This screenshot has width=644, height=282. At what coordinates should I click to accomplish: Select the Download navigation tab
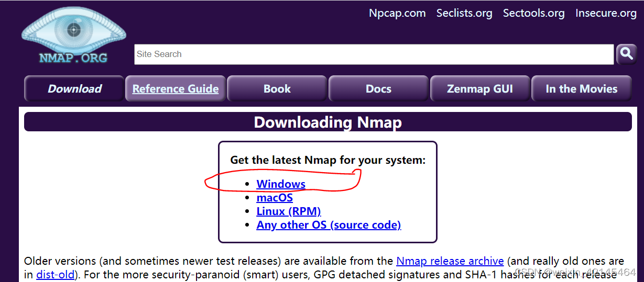pyautogui.click(x=74, y=88)
